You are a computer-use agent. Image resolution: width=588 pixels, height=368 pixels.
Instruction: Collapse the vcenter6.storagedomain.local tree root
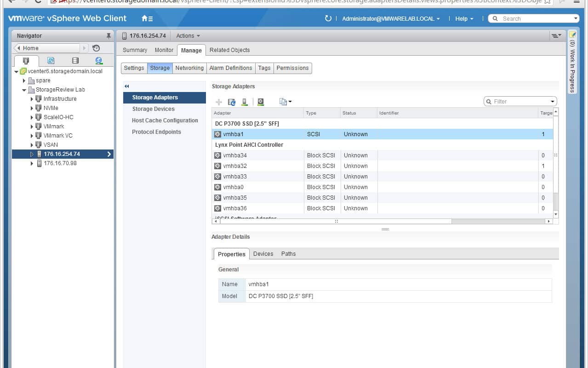(x=17, y=71)
